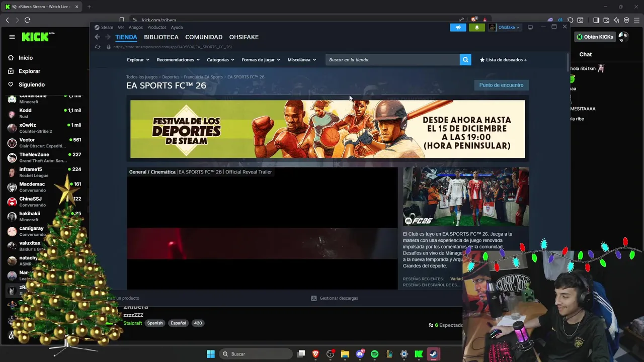Go back in Steam navigation

(98, 37)
